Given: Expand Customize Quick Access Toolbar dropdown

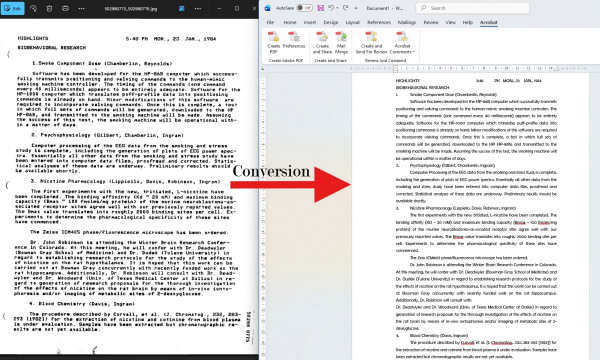Looking at the screenshot, I should tap(356, 8).
